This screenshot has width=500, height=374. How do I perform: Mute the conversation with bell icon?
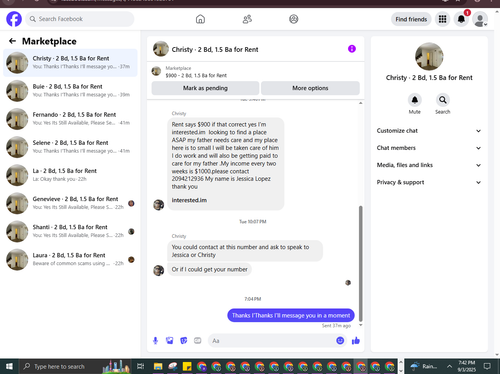(415, 100)
